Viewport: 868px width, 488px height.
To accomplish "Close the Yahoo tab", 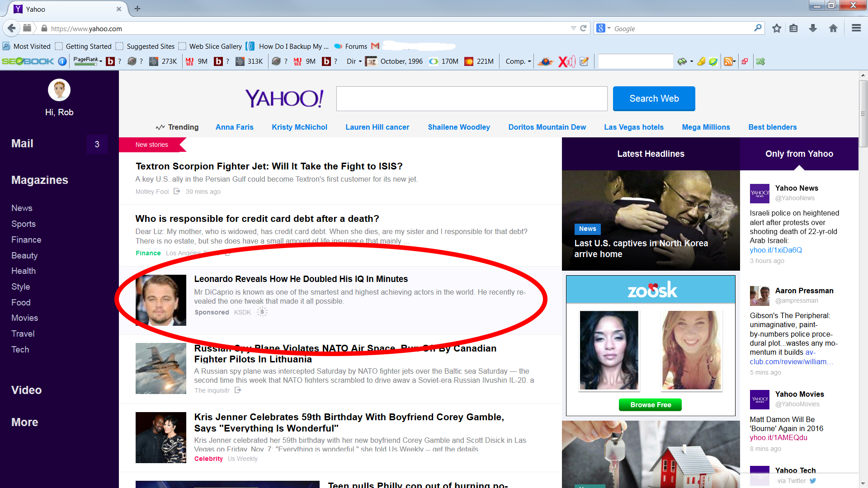I will (119, 9).
